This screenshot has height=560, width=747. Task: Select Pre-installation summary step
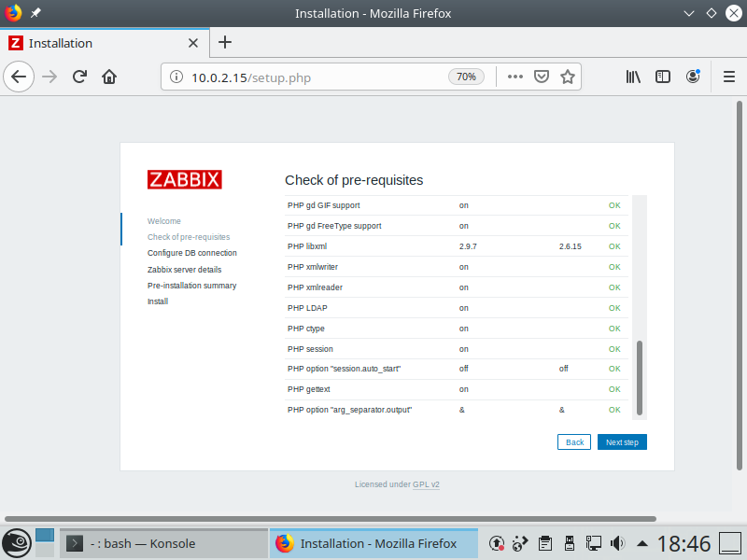[x=192, y=286]
